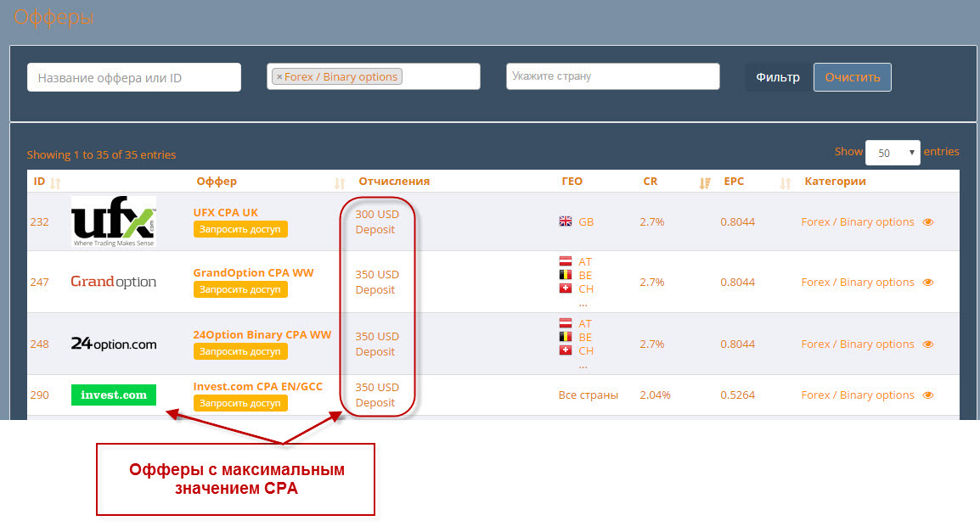
Task: Sort by the CR column icon
Action: tap(704, 183)
